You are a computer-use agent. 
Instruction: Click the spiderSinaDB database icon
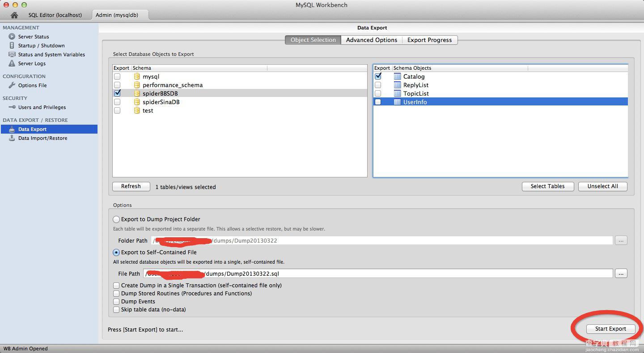tap(137, 102)
